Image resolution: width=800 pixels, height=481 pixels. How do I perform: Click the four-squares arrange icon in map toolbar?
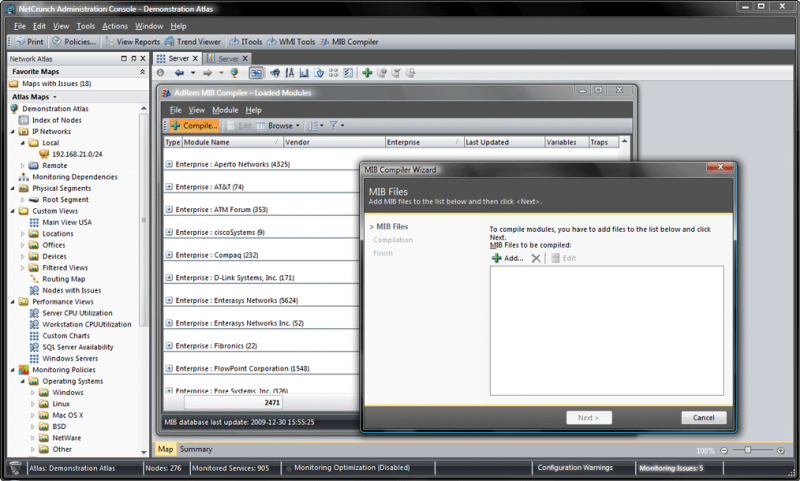(333, 73)
